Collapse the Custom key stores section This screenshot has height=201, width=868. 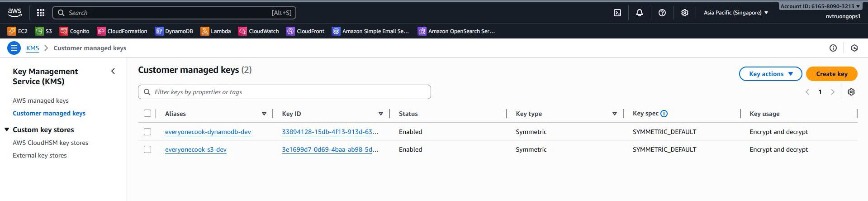(7, 130)
